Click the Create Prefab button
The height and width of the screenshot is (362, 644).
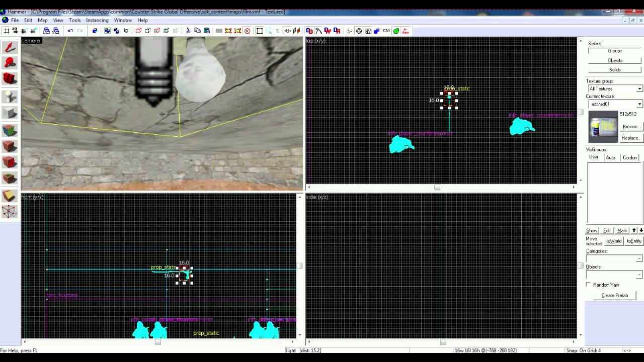615,295
